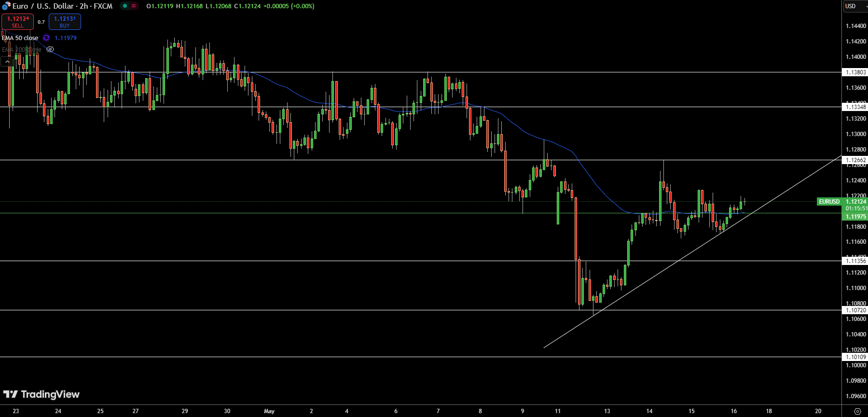Viewport: 868px width, 417px height.
Task: Click the pink approximate-data indicator icon
Action: pyautogui.click(x=134, y=6)
